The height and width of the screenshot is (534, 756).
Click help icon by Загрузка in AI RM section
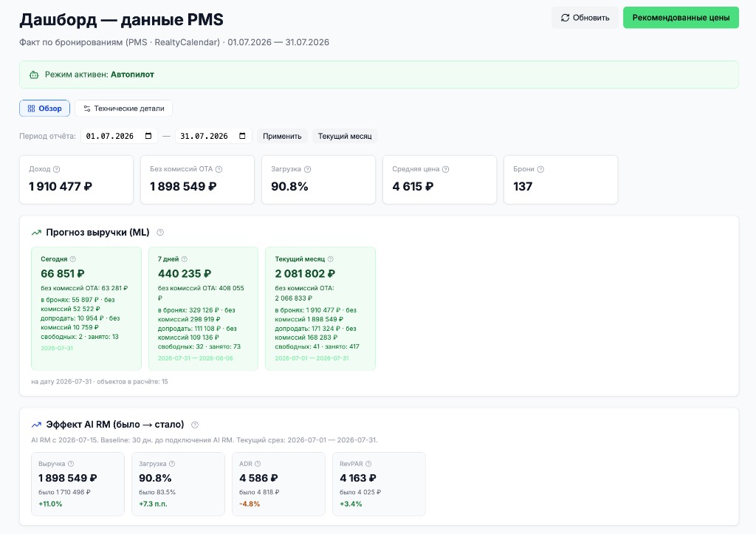[172, 464]
